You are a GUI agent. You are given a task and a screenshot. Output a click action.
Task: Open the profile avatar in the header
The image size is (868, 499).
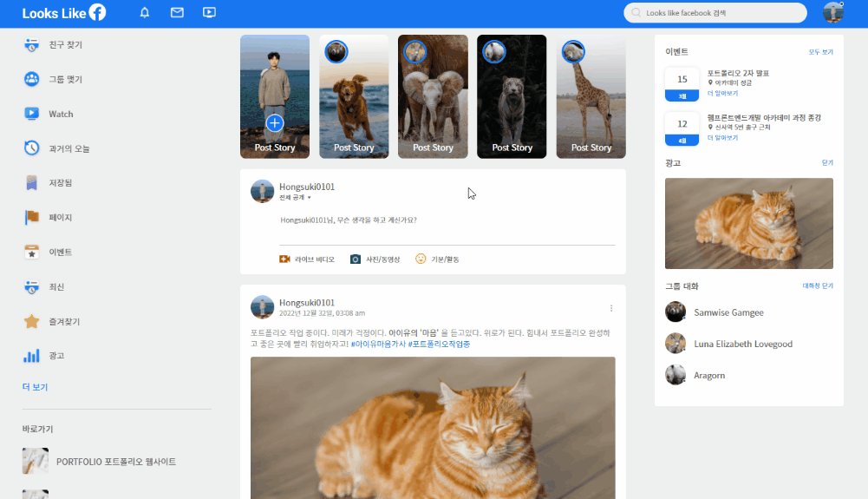point(833,12)
